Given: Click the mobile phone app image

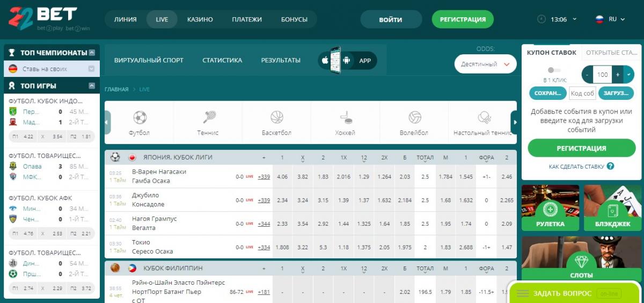Looking at the screenshot, I should [335, 60].
